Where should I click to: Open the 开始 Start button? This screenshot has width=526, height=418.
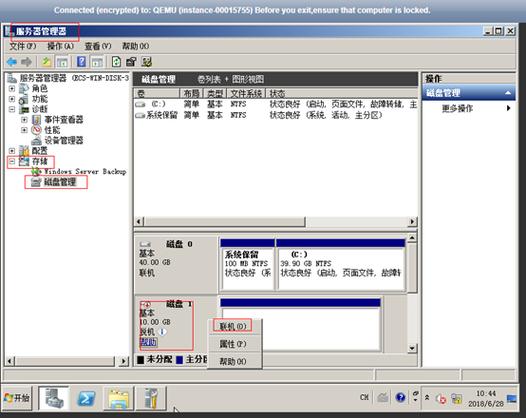pos(17,398)
